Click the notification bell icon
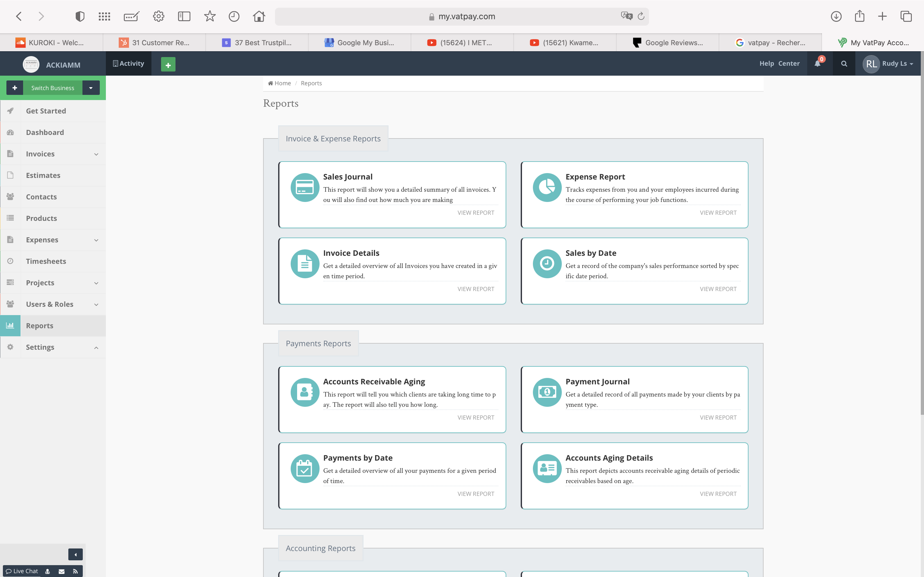 [x=817, y=64]
